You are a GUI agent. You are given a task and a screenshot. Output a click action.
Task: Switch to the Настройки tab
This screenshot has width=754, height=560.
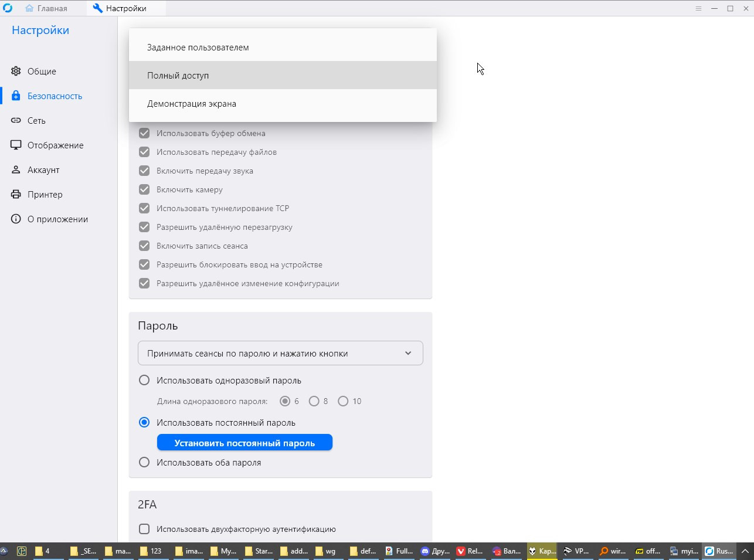pyautogui.click(x=125, y=8)
